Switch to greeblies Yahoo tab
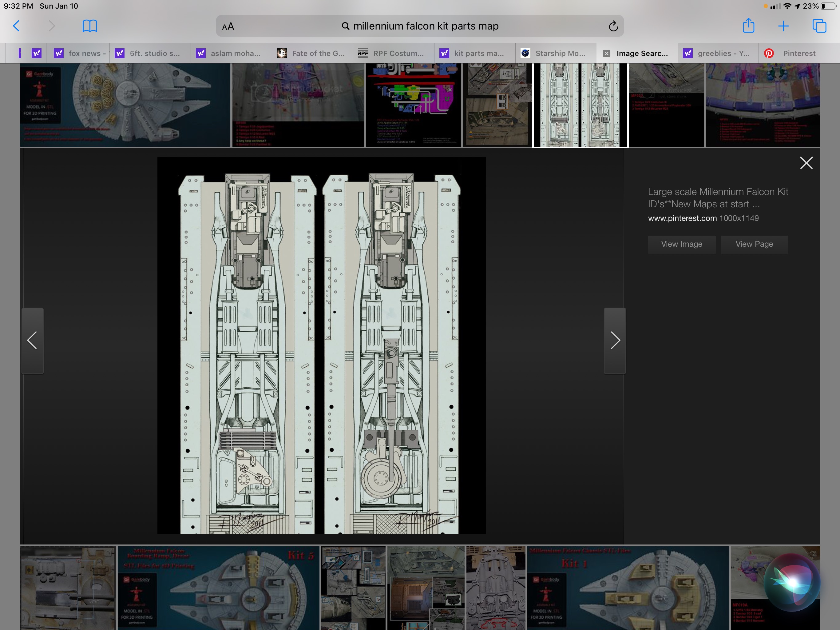The width and height of the screenshot is (840, 630). point(718,54)
